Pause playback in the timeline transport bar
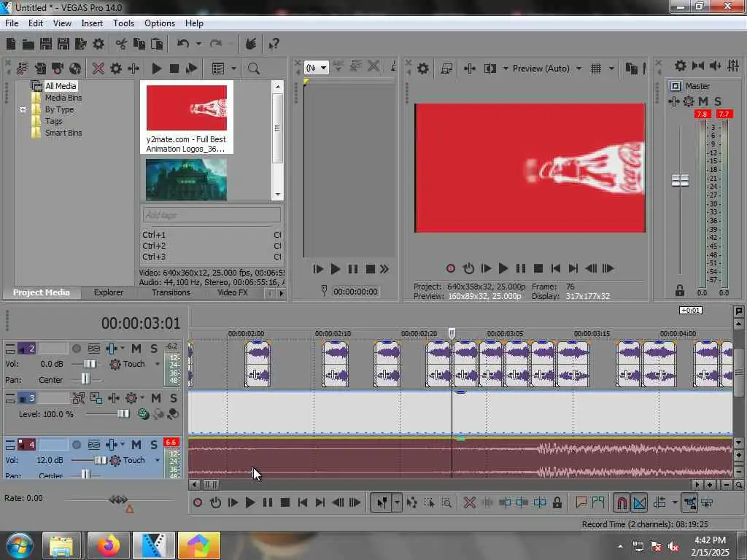 click(x=268, y=502)
